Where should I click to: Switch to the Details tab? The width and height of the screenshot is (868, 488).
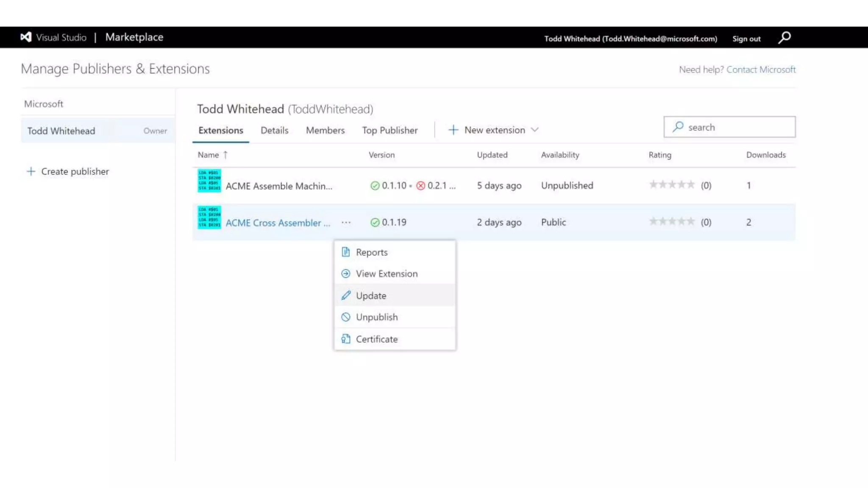pos(274,130)
